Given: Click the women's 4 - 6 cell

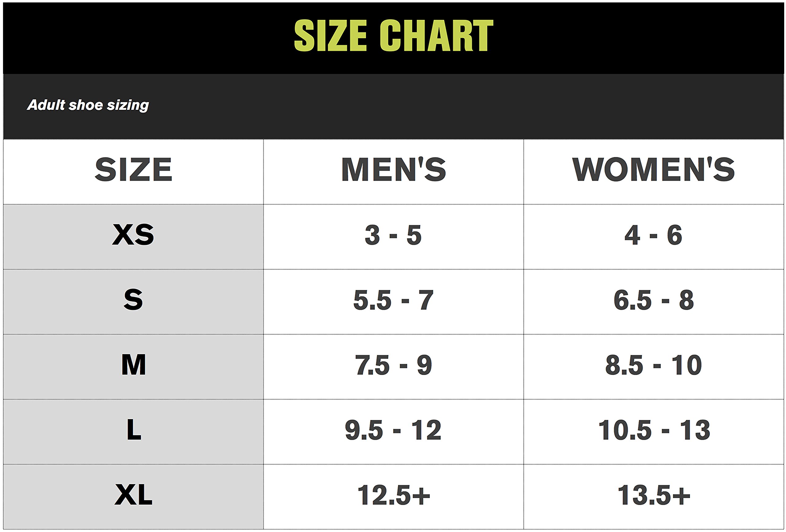Looking at the screenshot, I should coord(653,235).
